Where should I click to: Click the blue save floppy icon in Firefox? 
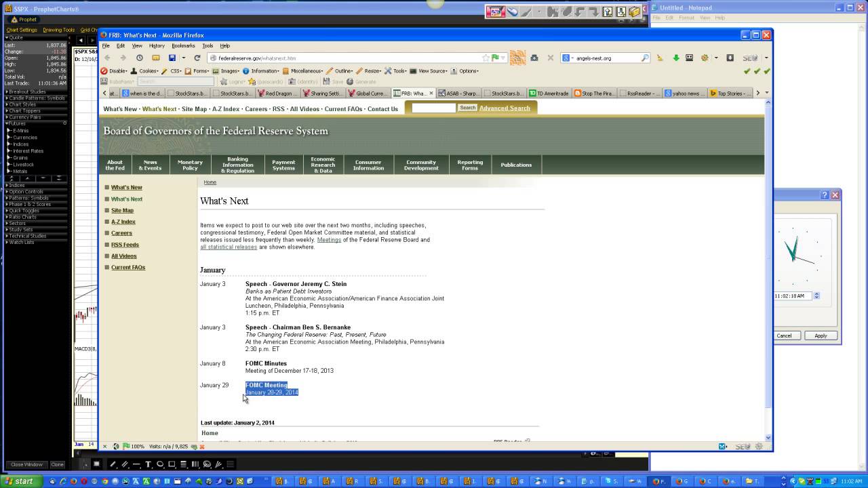coord(172,58)
